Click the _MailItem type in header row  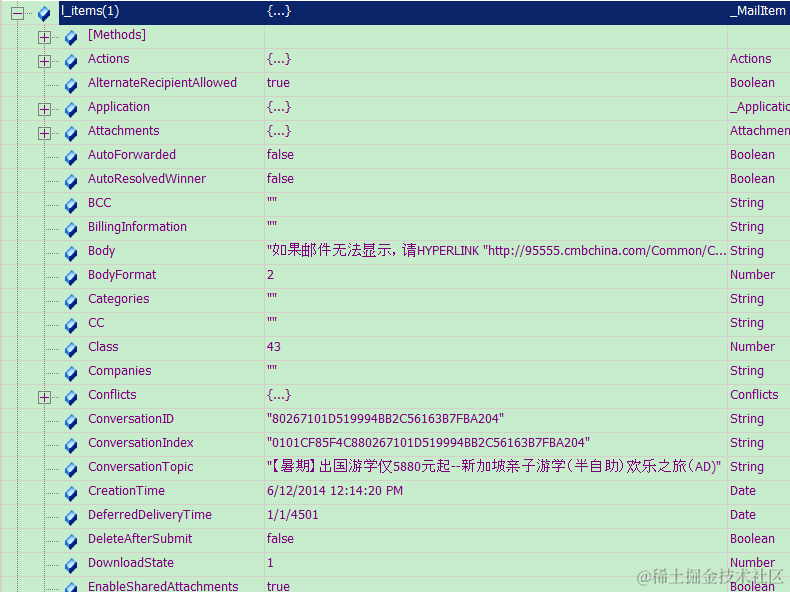tap(758, 11)
